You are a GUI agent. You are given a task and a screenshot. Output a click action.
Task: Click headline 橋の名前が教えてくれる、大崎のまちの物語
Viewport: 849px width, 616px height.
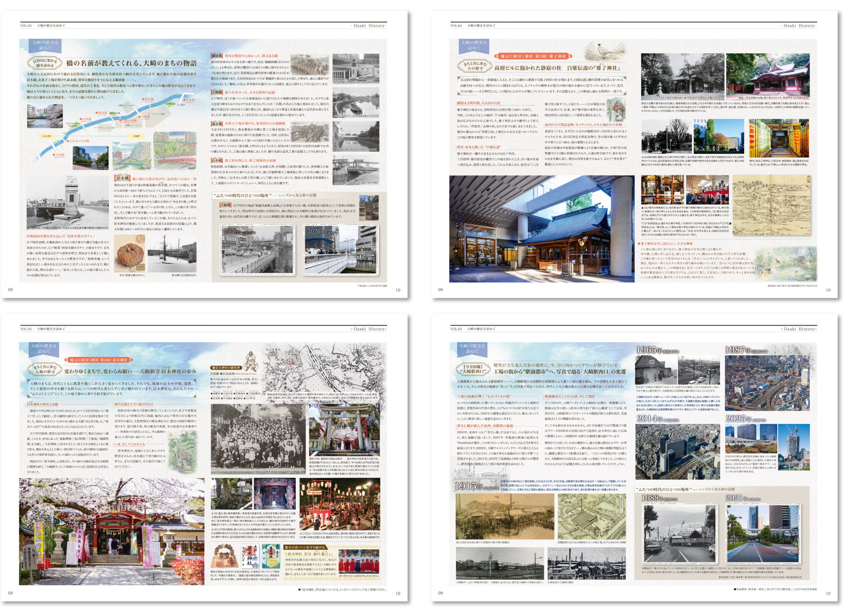(x=131, y=63)
